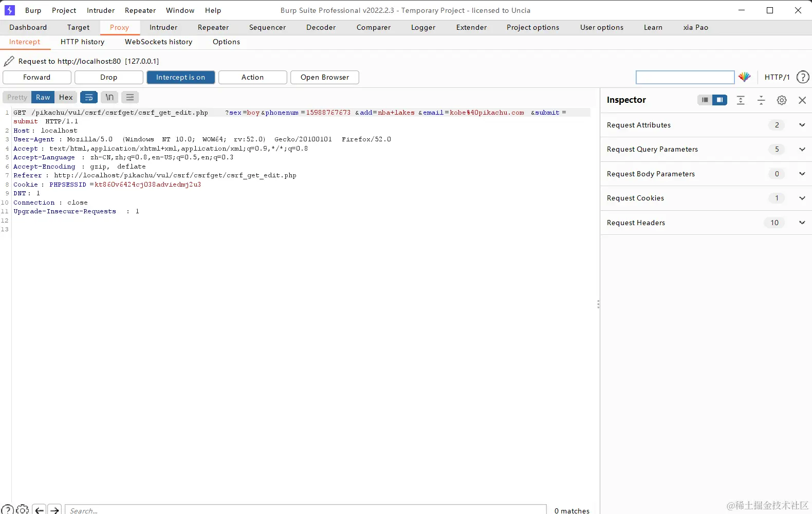
Task: Open the Intercept help question-mark icon
Action: click(x=803, y=77)
